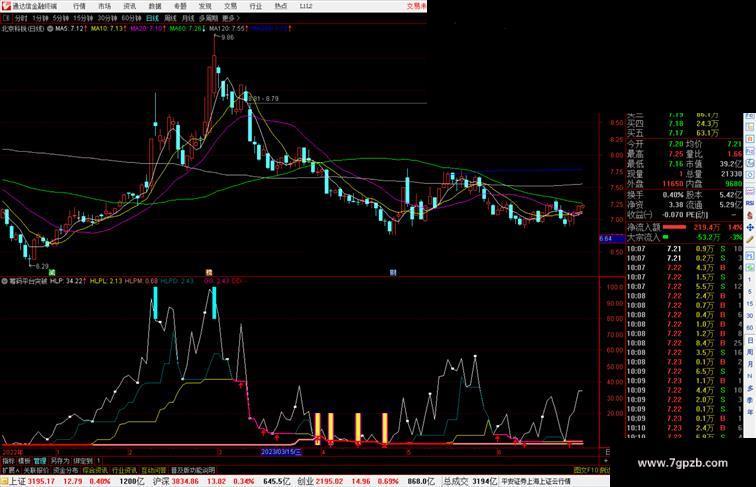Open the 互动问答 tab at bottom
The height and width of the screenshot is (487, 756).
(x=154, y=470)
